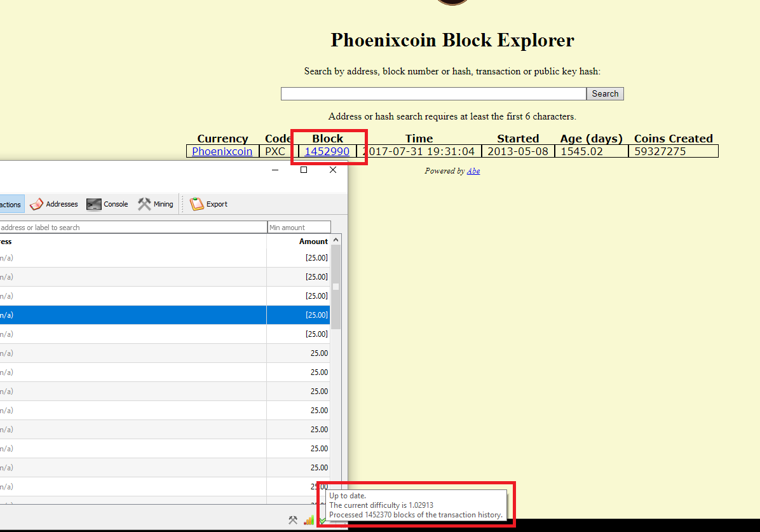Viewport: 760px width, 532px height.
Task: Click the Started column header
Action: pyautogui.click(x=518, y=139)
